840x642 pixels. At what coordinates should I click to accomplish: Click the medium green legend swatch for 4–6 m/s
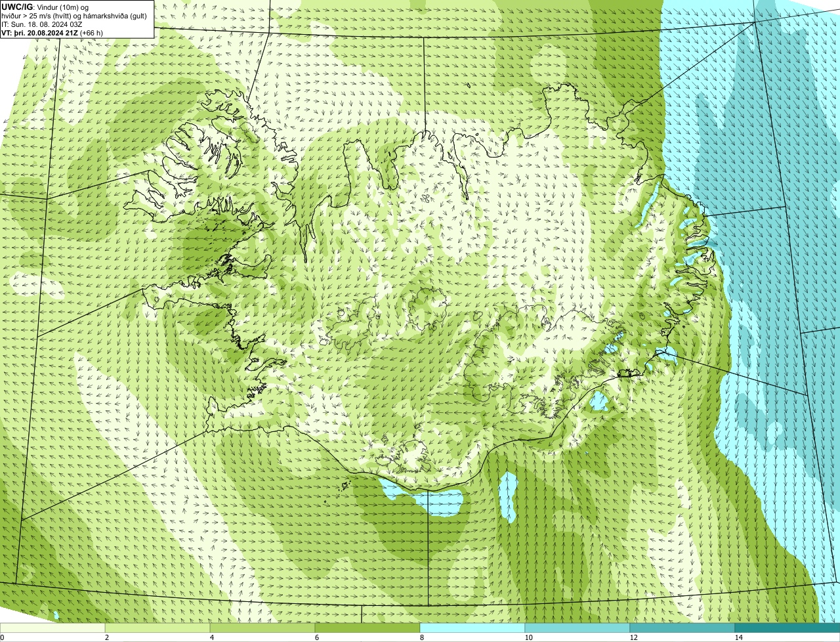[x=262, y=628]
